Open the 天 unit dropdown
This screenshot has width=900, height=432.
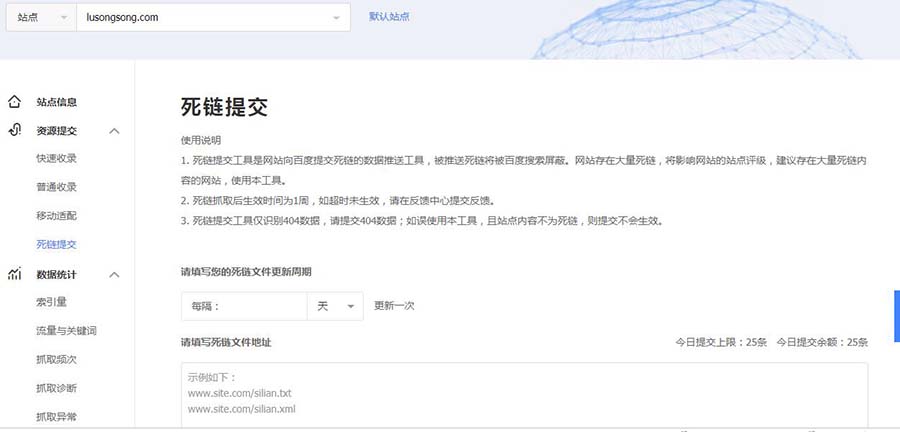335,306
